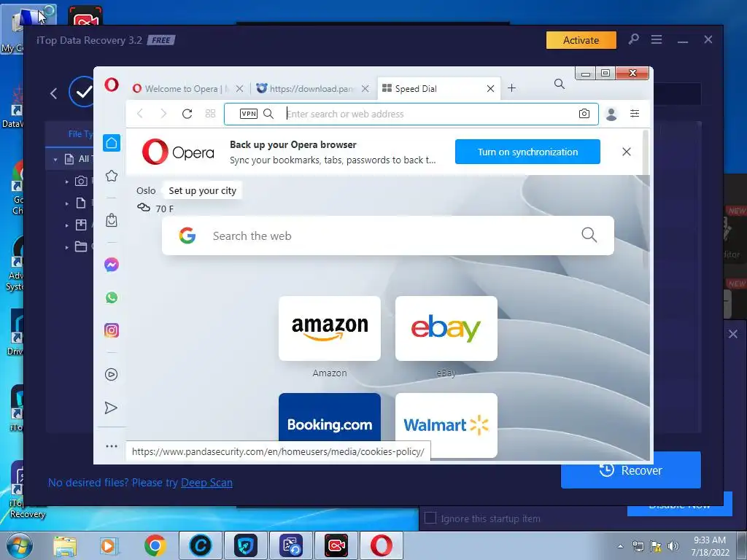The height and width of the screenshot is (560, 747).
Task: Launch Instagram from Opera sidebar
Action: click(x=112, y=330)
